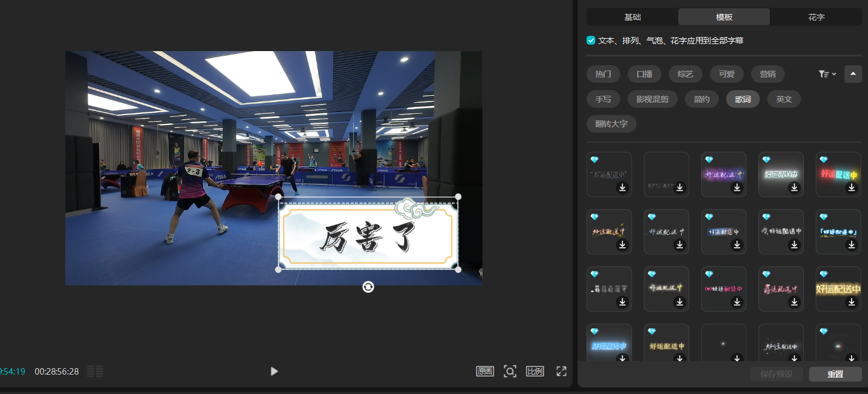The height and width of the screenshot is (394, 868).
Task: Click the timeline grid icon beside timecode
Action: point(95,371)
